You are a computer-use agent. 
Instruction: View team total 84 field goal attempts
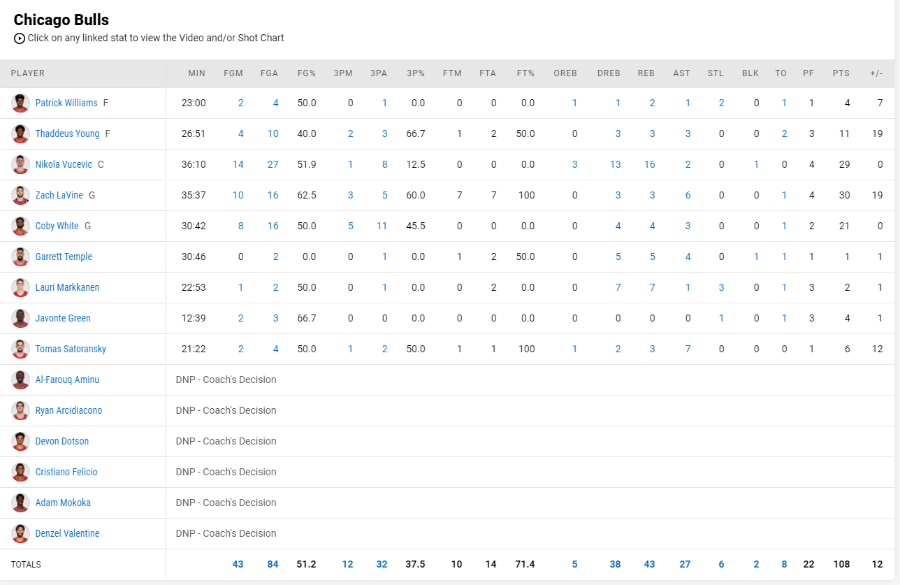[x=273, y=564]
